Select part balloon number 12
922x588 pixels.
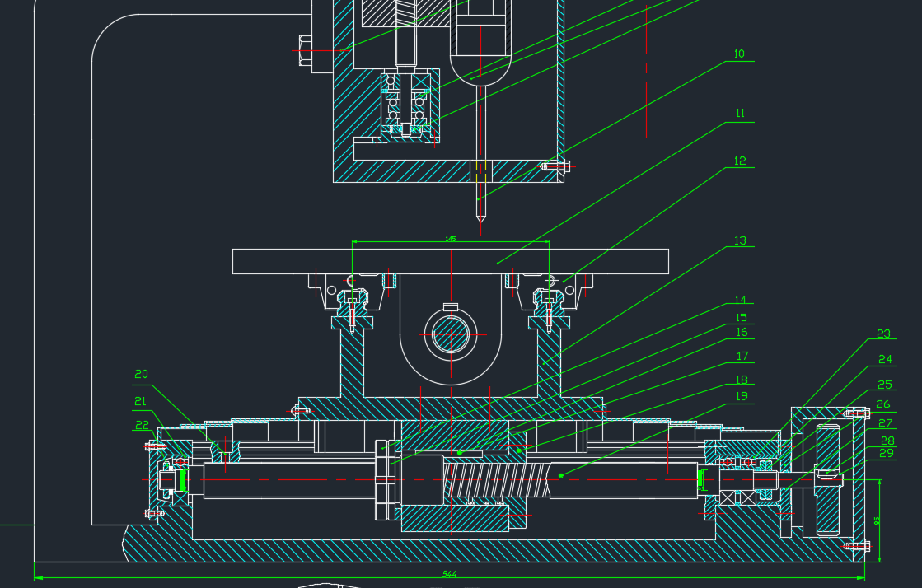click(x=740, y=161)
